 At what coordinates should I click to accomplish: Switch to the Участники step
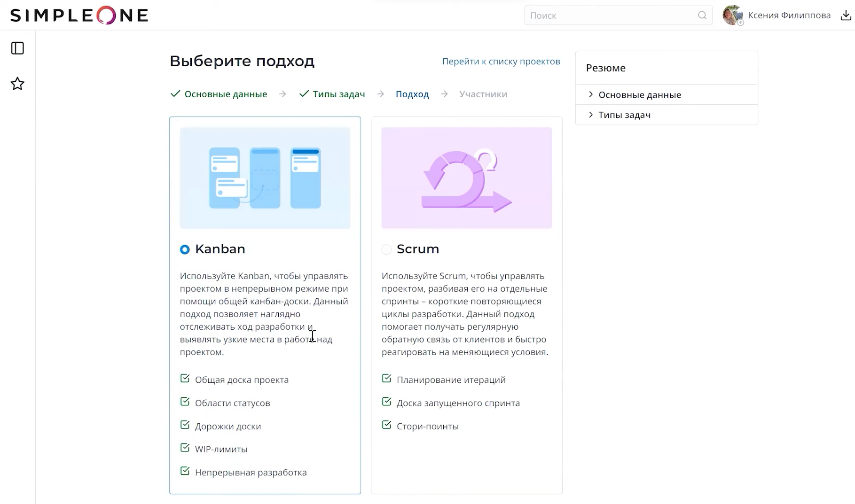(483, 94)
